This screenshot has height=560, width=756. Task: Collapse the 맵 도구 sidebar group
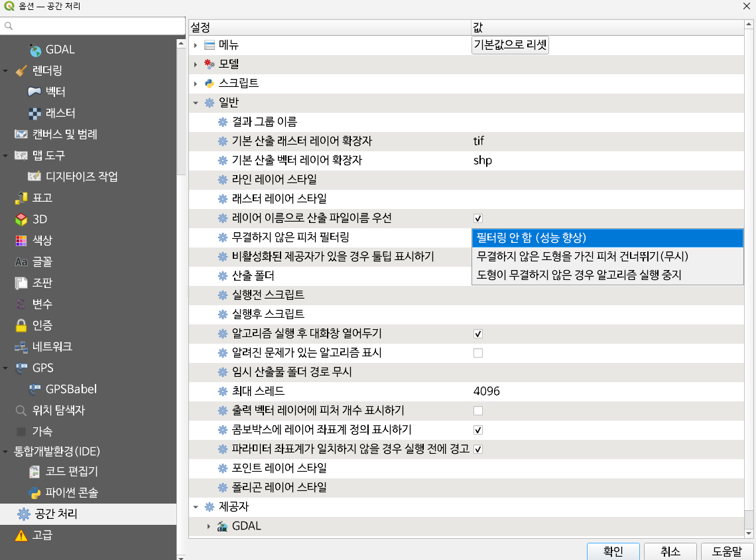click(x=5, y=155)
